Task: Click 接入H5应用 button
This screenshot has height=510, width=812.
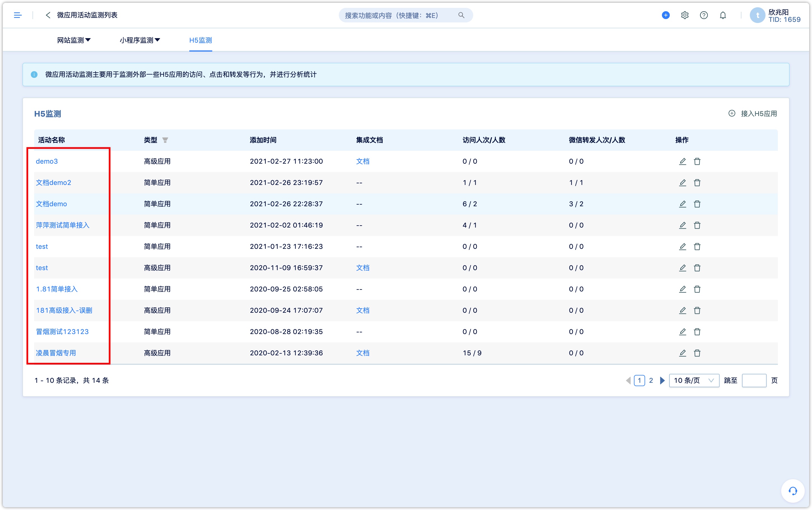Action: pyautogui.click(x=753, y=114)
